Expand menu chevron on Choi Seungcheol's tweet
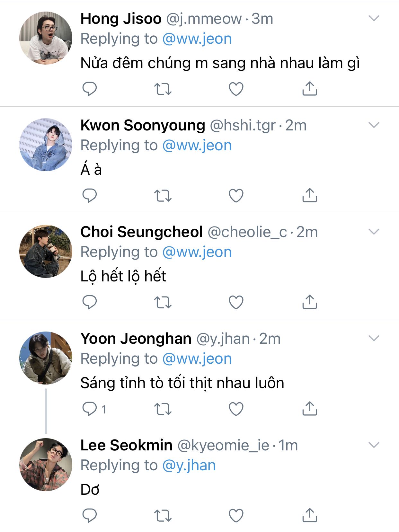The image size is (399, 532). pos(374,232)
